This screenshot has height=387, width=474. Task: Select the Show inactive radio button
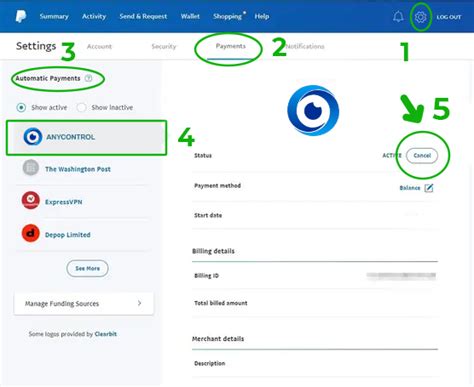[x=81, y=107]
